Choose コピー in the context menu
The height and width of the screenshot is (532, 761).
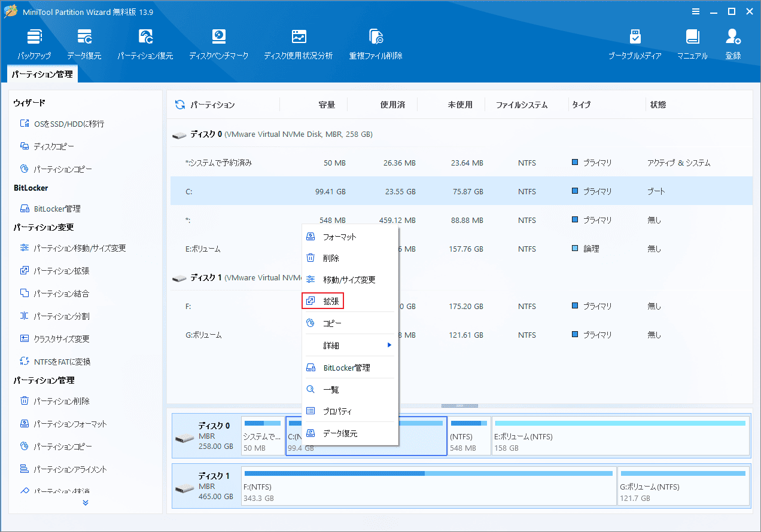351,323
